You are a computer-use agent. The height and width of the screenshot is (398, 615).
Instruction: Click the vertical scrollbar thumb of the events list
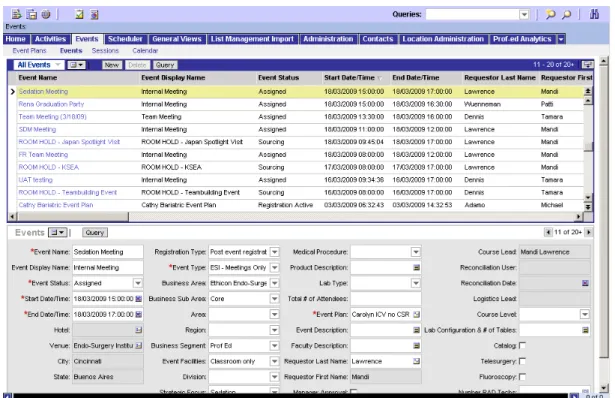click(x=588, y=146)
